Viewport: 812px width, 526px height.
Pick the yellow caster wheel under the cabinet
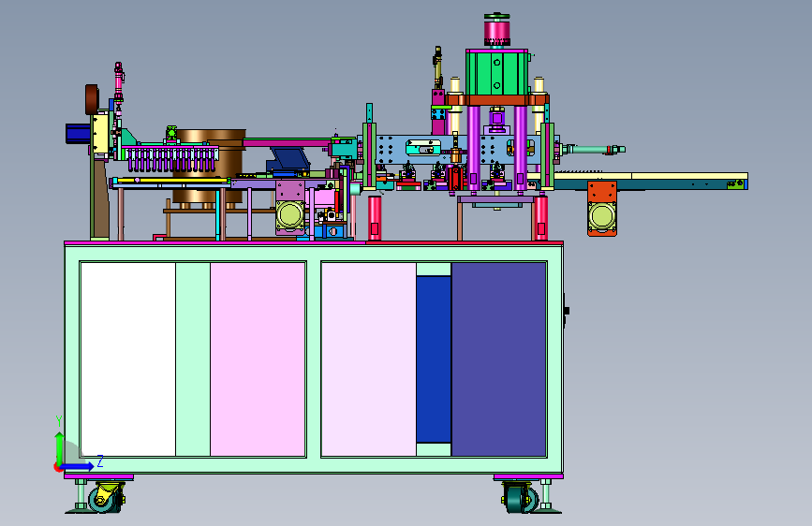[x=106, y=498]
